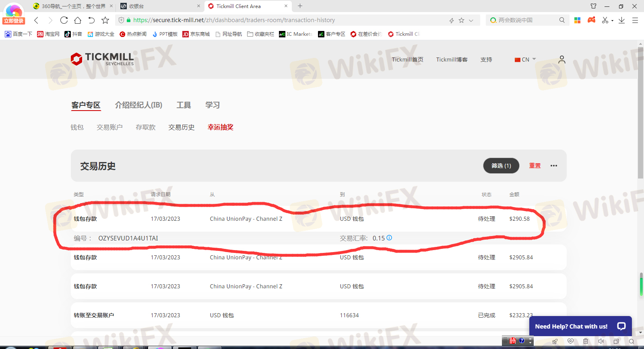Open the 存取款 sub-menu item
Viewport: 644px width, 349px height.
point(145,127)
